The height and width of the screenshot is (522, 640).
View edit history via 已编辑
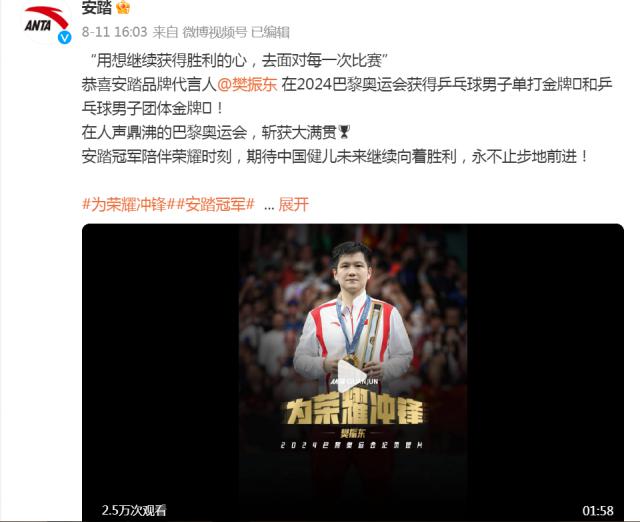[x=270, y=32]
